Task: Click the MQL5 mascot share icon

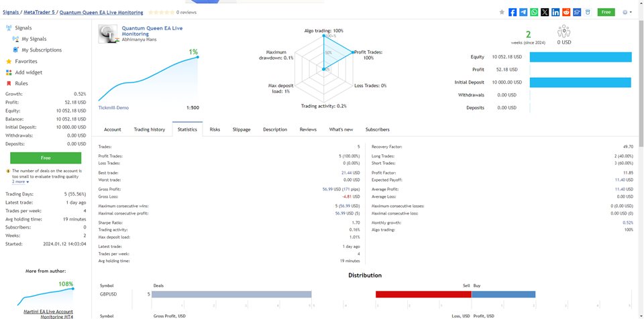Action: tap(588, 12)
